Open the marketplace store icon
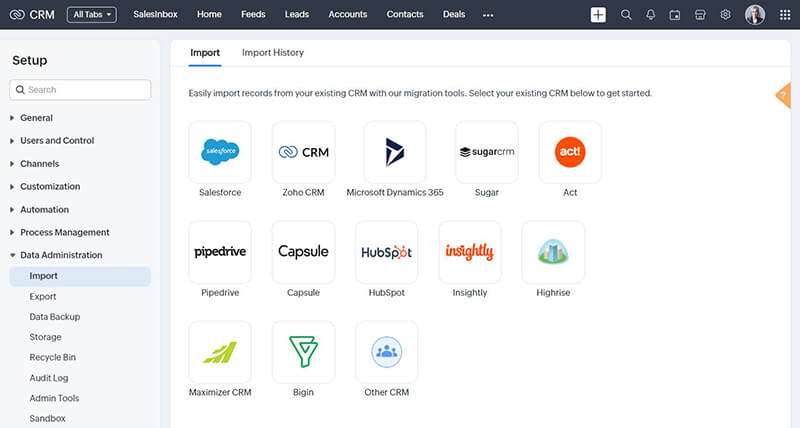Viewport: 800px width, 428px height. coord(700,15)
